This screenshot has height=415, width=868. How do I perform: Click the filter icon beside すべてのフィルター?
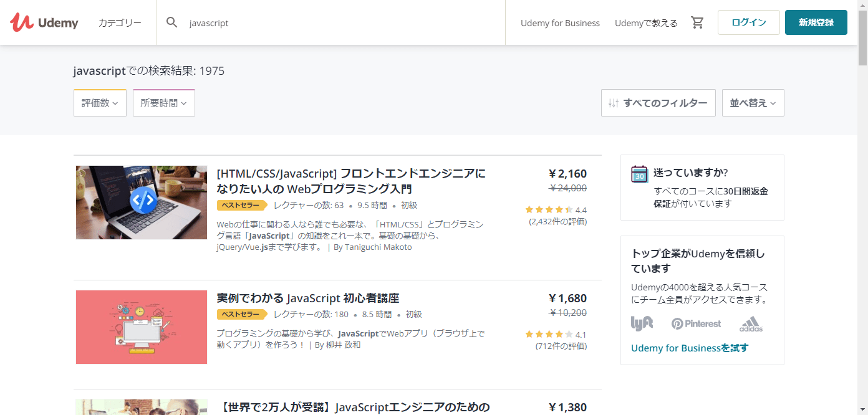pos(613,102)
